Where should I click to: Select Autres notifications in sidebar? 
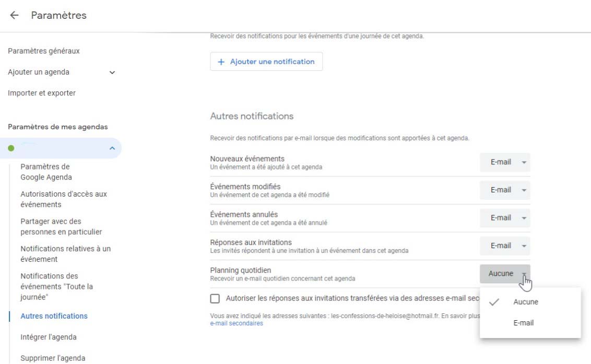tap(54, 316)
